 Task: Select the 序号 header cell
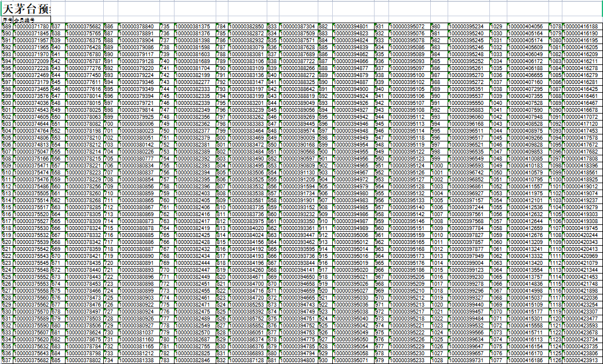(7, 20)
